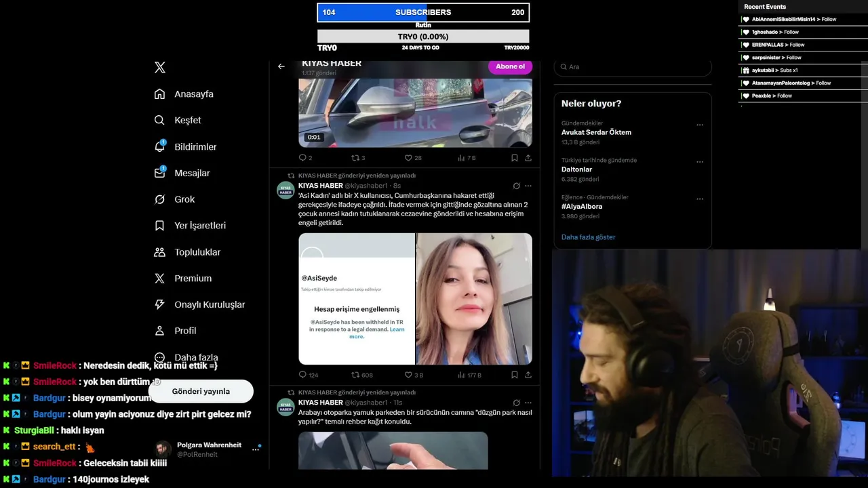Click the X logo in the sidebar
Viewport: 868px width, 488px height.
point(160,67)
